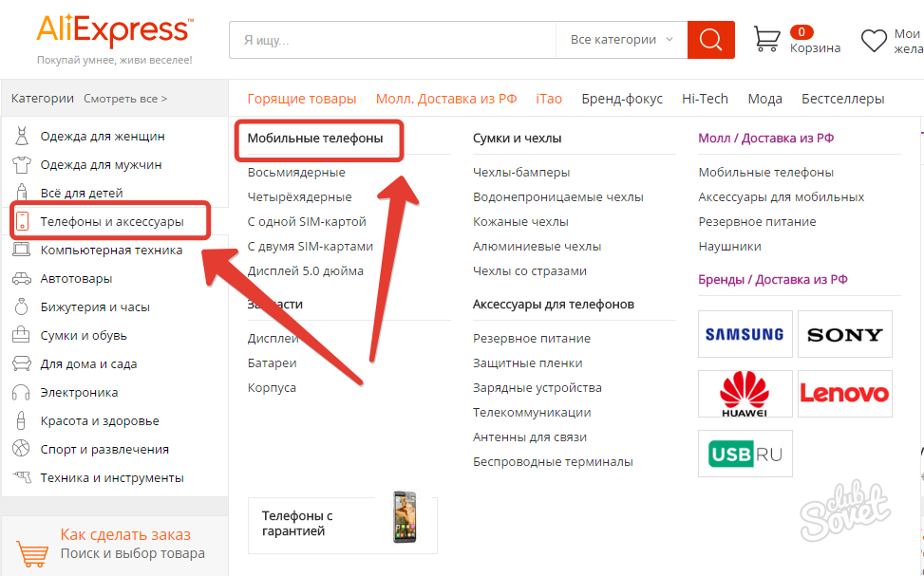Choose С двумя SIM-картами link
Image resolution: width=924 pixels, height=576 pixels.
point(311,247)
